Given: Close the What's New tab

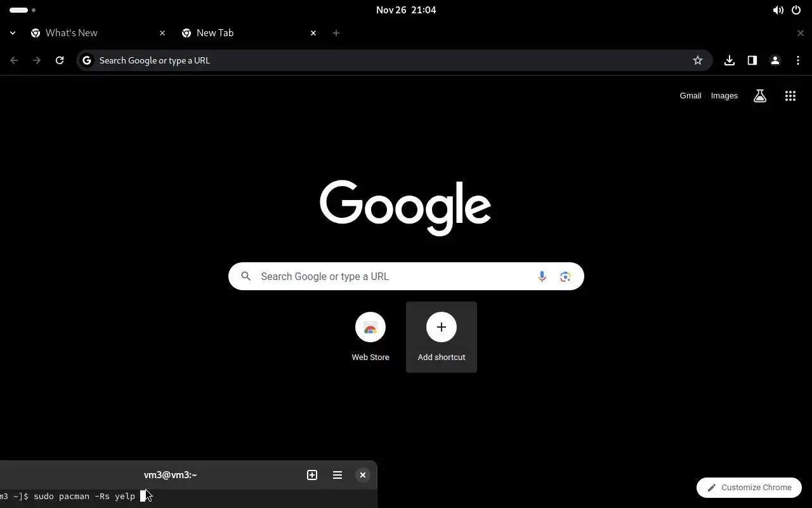Looking at the screenshot, I should 162,33.
